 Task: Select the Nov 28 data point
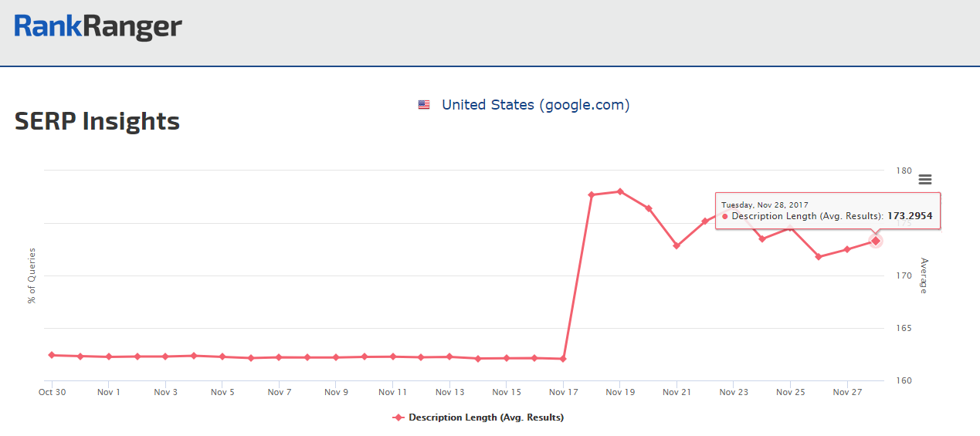pos(876,241)
